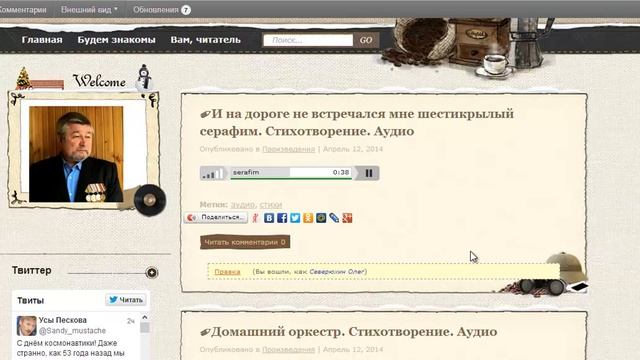Share via the dark Moi Mir icon
Viewport: 640px width, 360px height.
[x=321, y=218]
